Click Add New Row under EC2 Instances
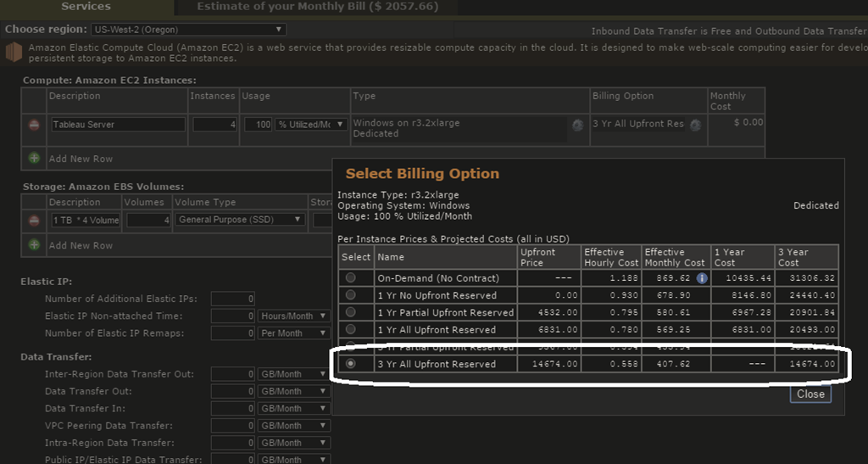The image size is (868, 464). pos(81,159)
